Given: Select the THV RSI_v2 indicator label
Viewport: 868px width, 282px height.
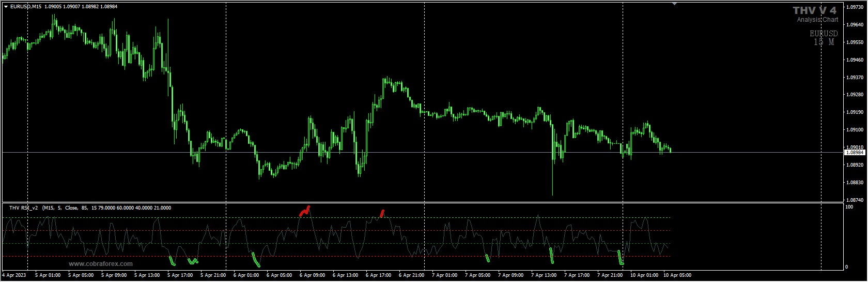Looking at the screenshot, I should coord(24,208).
